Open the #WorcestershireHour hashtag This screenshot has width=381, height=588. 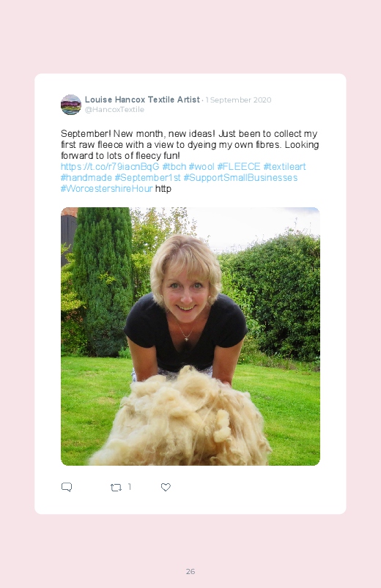tap(107, 188)
